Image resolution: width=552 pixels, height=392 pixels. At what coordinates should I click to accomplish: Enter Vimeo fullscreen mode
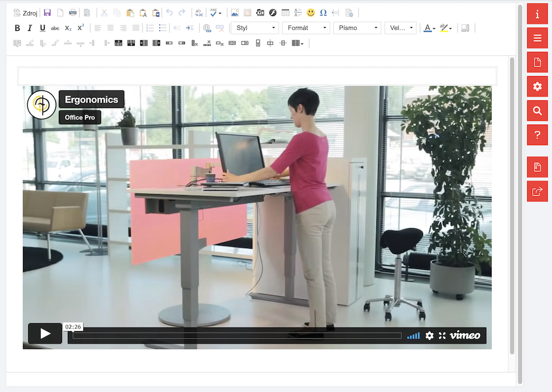coord(442,336)
